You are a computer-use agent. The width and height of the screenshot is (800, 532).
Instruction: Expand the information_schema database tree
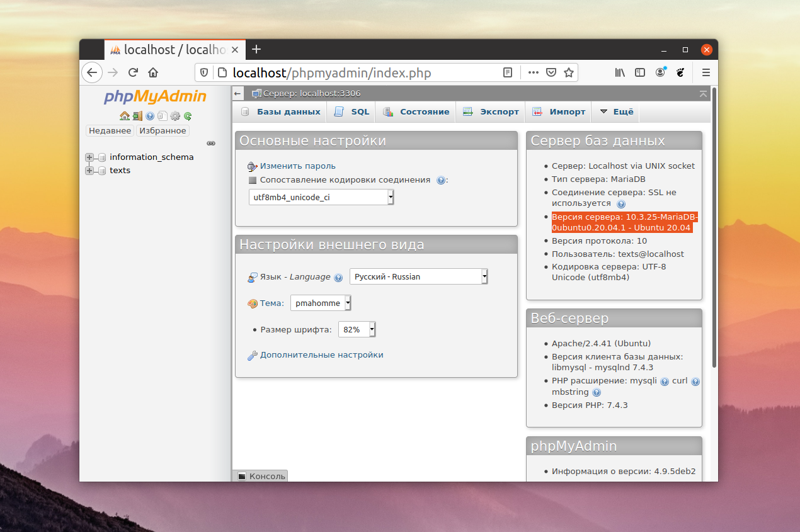(x=89, y=157)
